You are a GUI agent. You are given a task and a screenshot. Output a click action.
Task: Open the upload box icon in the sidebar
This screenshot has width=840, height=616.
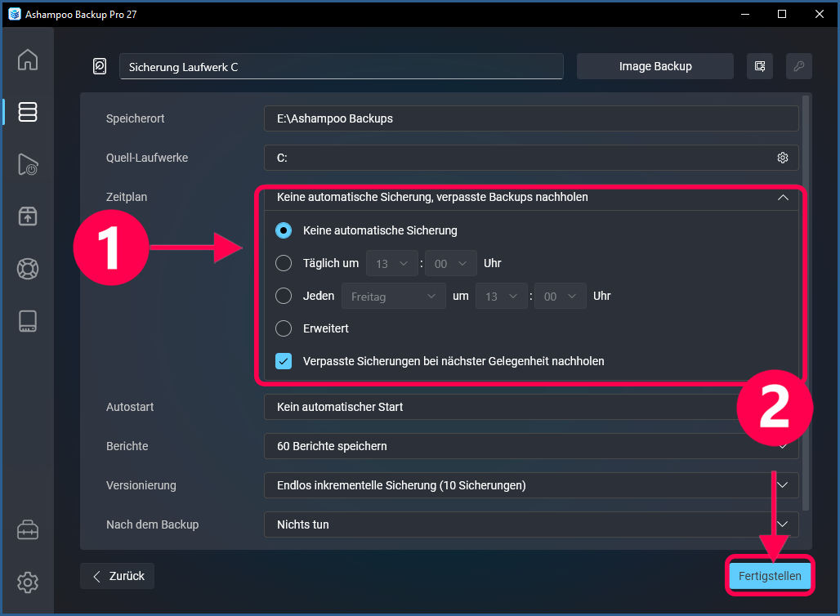(x=28, y=216)
